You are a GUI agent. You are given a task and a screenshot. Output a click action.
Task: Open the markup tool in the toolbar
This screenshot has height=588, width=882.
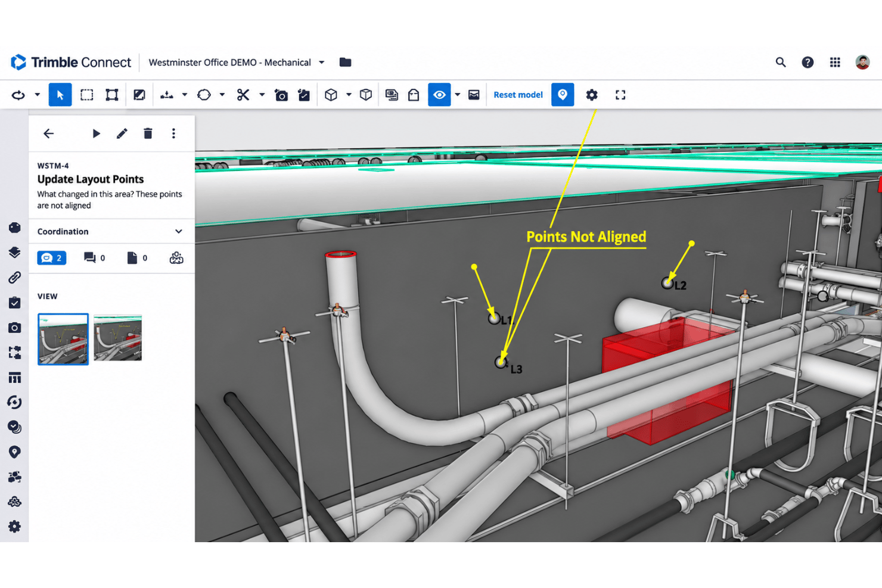tap(139, 95)
